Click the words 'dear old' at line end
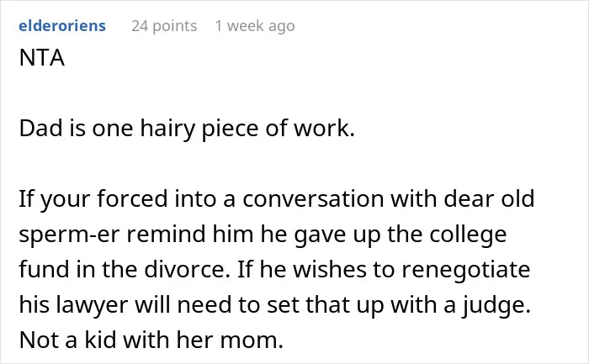Image resolution: width=589 pixels, height=364 pixels. pyautogui.click(x=489, y=198)
